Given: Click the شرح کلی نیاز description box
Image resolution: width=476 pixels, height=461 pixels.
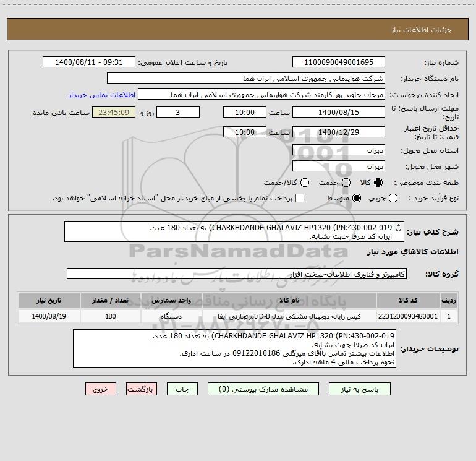Looking at the screenshot, I should tap(234, 231).
